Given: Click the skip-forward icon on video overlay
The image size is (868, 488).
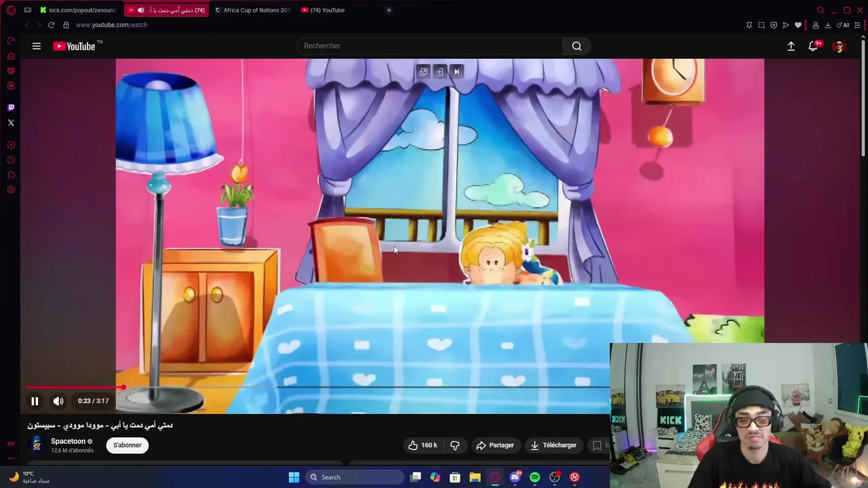Looking at the screenshot, I should point(456,72).
